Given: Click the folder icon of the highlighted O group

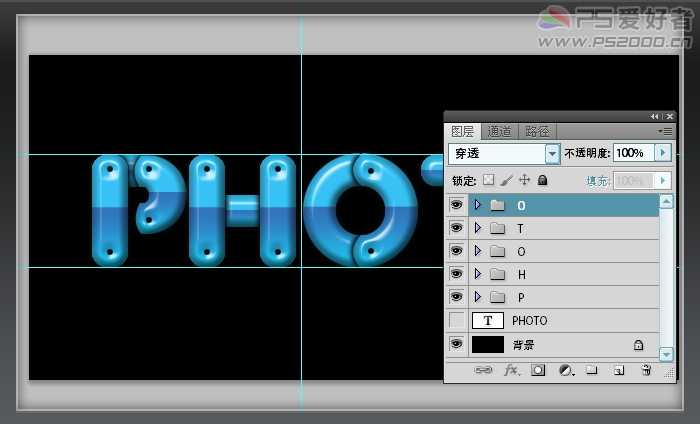Looking at the screenshot, I should (x=497, y=205).
